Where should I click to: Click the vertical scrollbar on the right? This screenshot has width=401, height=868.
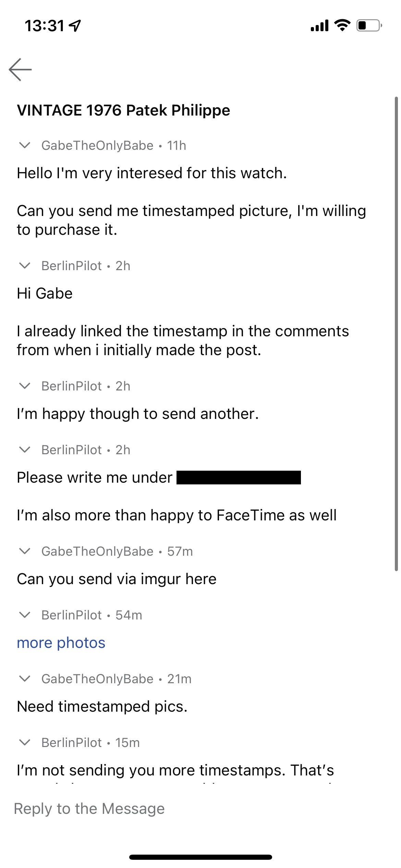396,333
